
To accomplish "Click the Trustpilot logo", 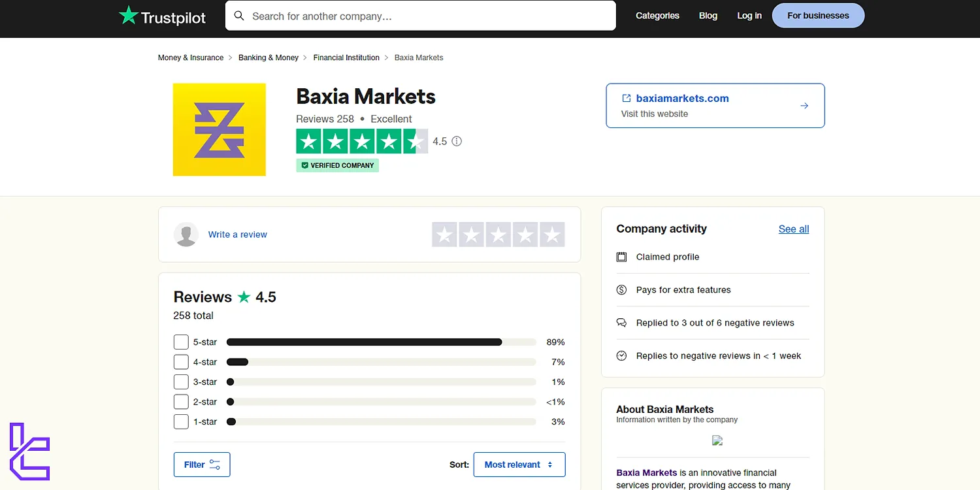I will [x=162, y=16].
